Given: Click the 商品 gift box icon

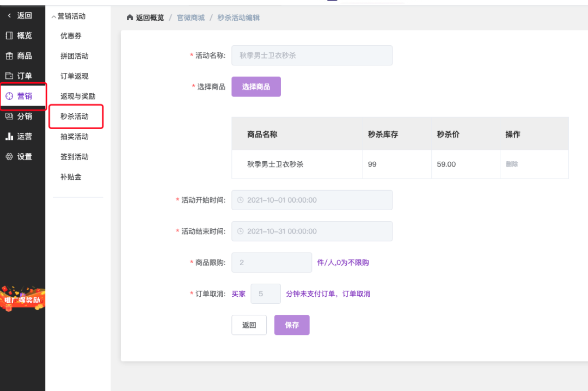Looking at the screenshot, I should [9, 56].
